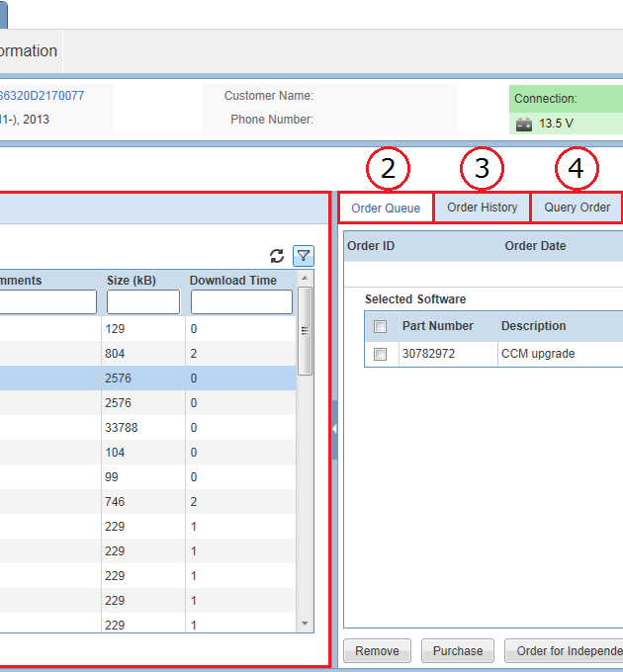Click the 13.5 V voltage reading
The image size is (623, 672).
click(x=556, y=124)
